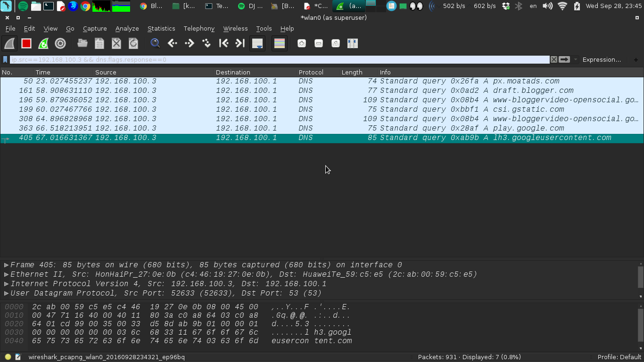
Task: Open the File menu
Action: [x=10, y=29]
